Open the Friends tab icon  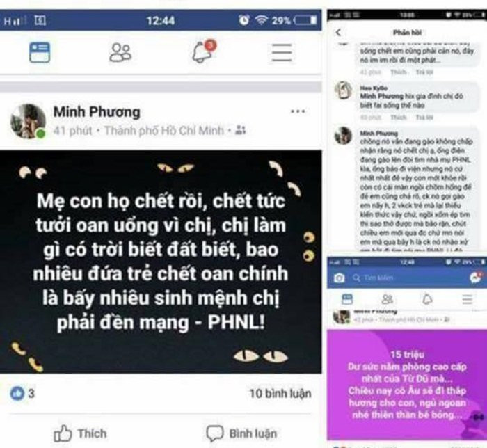[x=120, y=52]
